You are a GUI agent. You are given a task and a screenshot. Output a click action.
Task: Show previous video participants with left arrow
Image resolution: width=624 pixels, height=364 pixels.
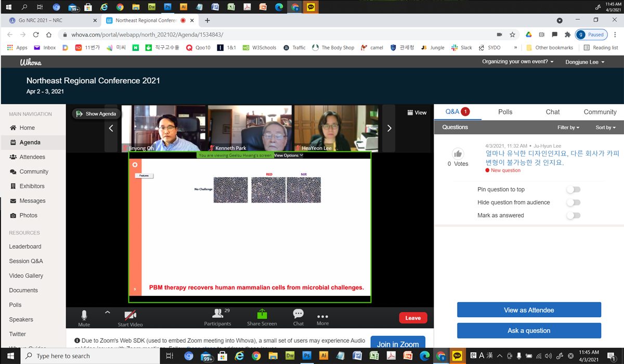(111, 128)
